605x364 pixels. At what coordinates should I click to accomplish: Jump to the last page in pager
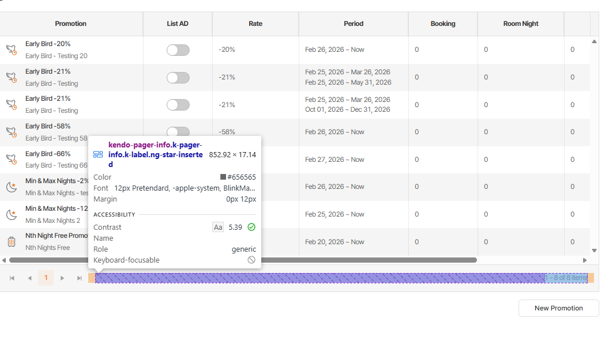click(x=80, y=278)
